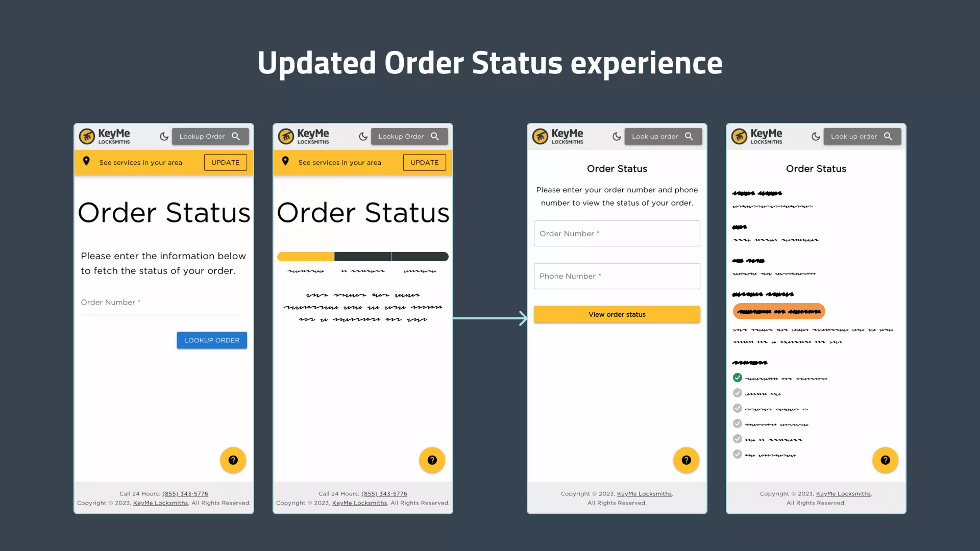Click the UPDATE location button
980x551 pixels.
pos(226,162)
